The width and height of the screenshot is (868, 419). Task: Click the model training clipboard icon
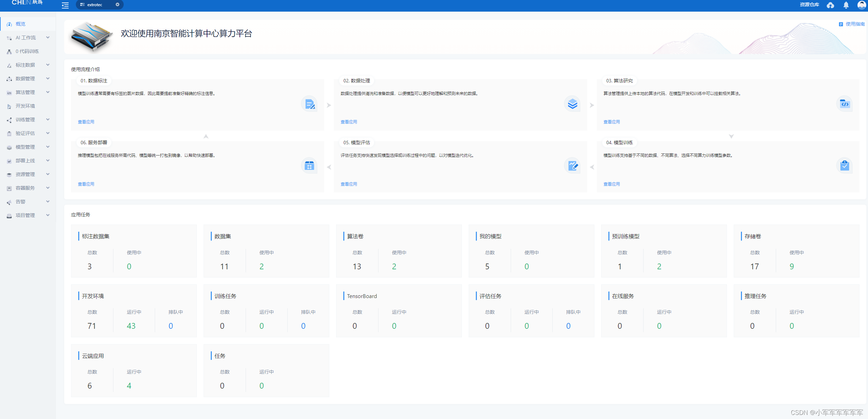[x=844, y=166]
